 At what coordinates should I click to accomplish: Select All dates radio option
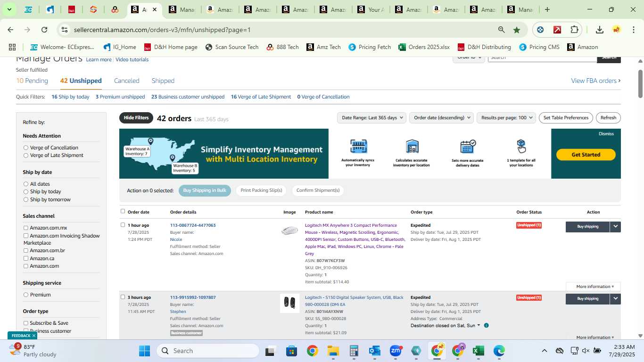tap(26, 184)
